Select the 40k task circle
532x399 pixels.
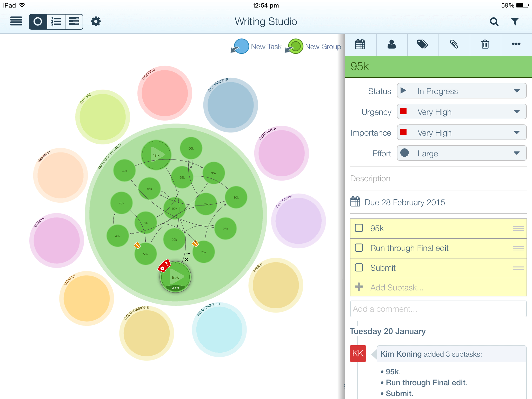(x=118, y=236)
